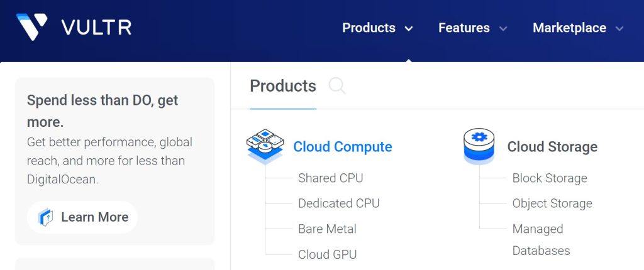Go to Managed Databases
Viewport: 644px width, 270px height.
coord(541,240)
